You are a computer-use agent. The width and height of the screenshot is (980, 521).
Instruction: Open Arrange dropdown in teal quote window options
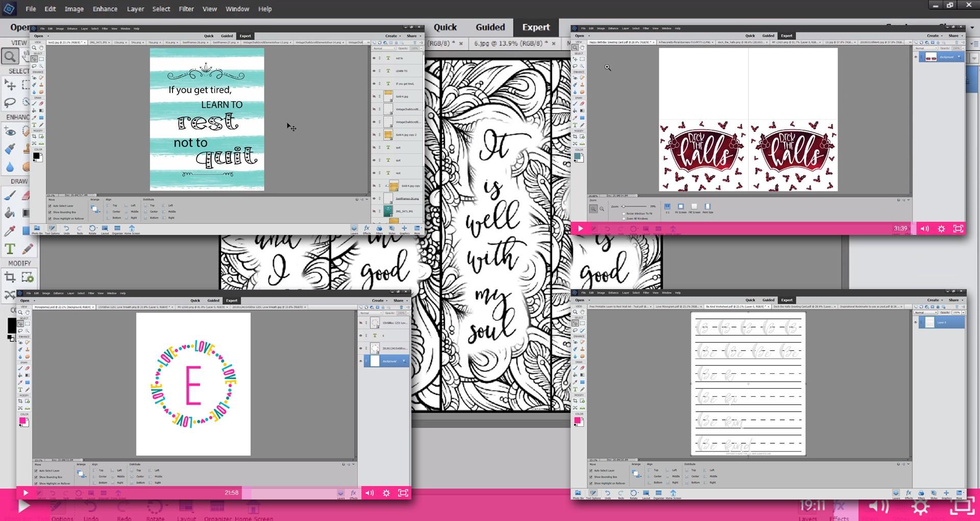click(95, 209)
